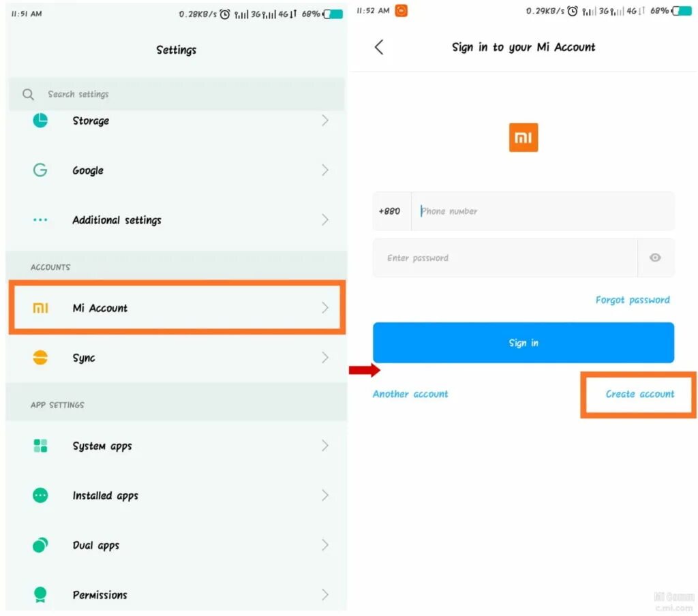Open Additional settings via its chevron
Image resolution: width=698 pixels, height=616 pixels.
325,220
